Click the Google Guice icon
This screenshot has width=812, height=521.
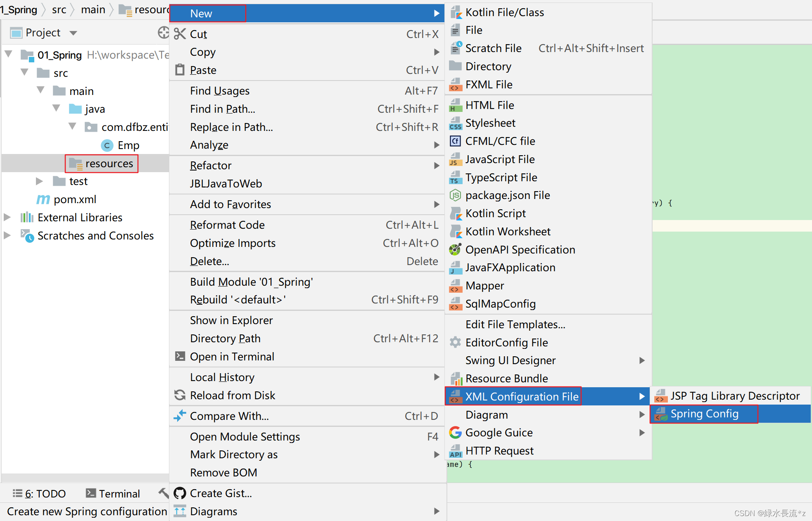point(456,433)
